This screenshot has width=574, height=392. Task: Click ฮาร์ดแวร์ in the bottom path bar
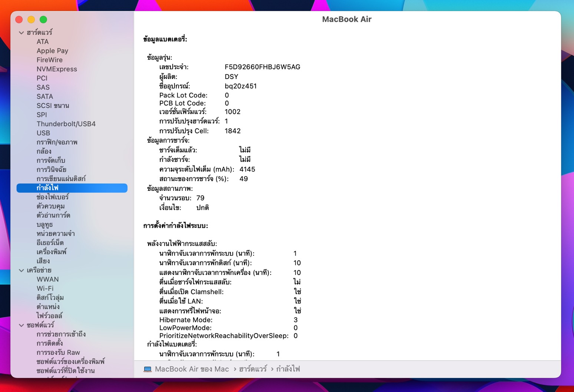[253, 369]
